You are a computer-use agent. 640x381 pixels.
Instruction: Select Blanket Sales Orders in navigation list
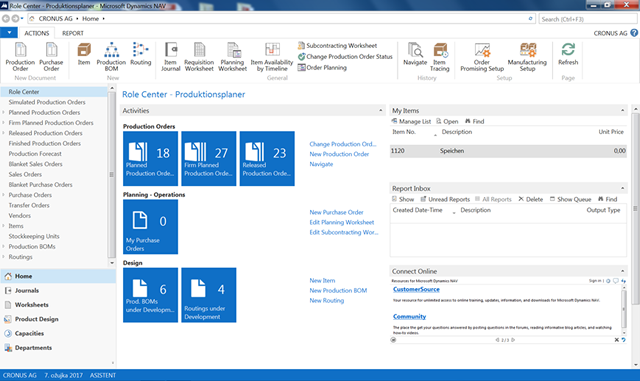click(x=36, y=164)
